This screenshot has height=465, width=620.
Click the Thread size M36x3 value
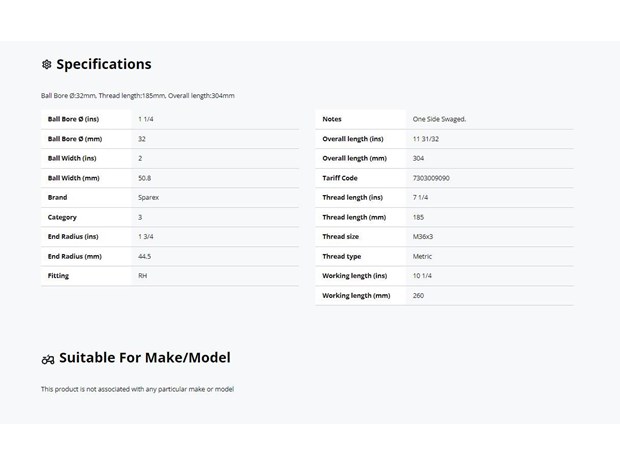coord(423,236)
